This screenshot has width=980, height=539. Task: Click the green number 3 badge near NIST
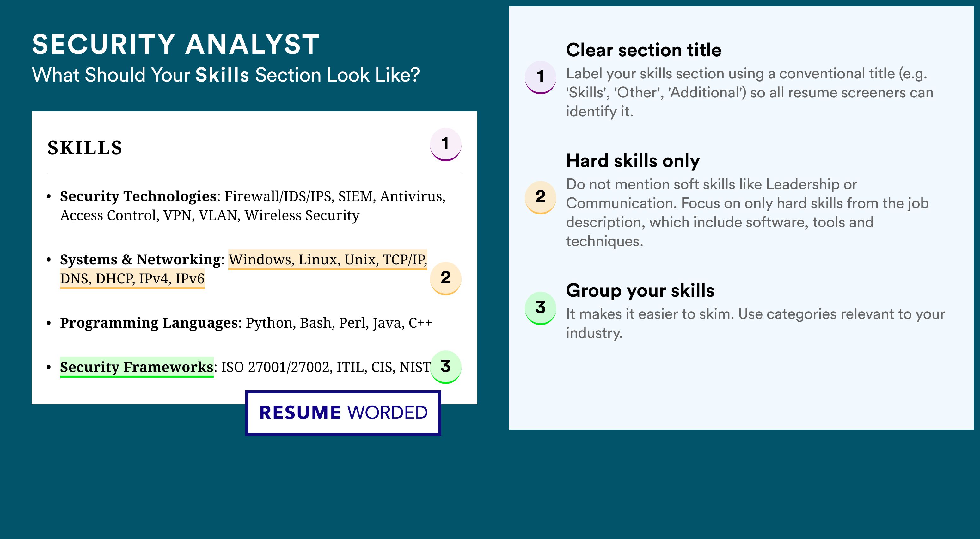[445, 367]
